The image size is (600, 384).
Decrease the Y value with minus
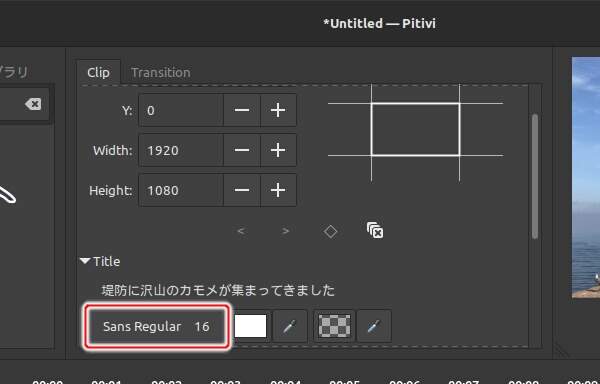pyautogui.click(x=242, y=110)
